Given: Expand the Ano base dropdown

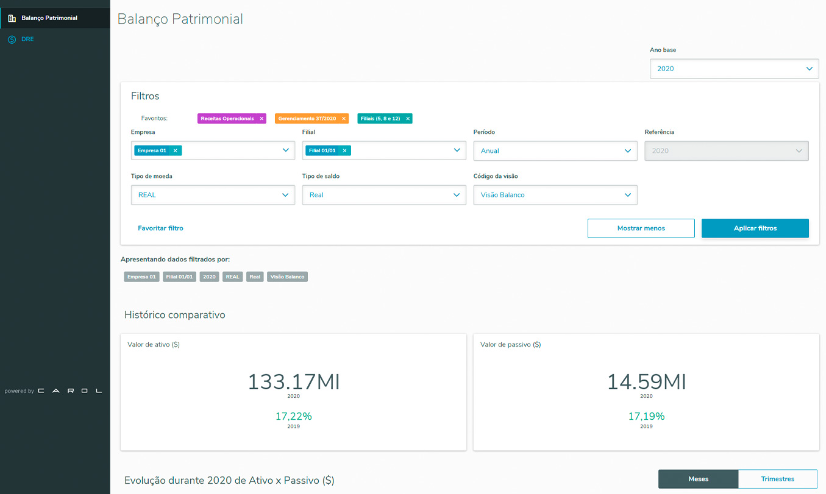Looking at the screenshot, I should coord(808,68).
